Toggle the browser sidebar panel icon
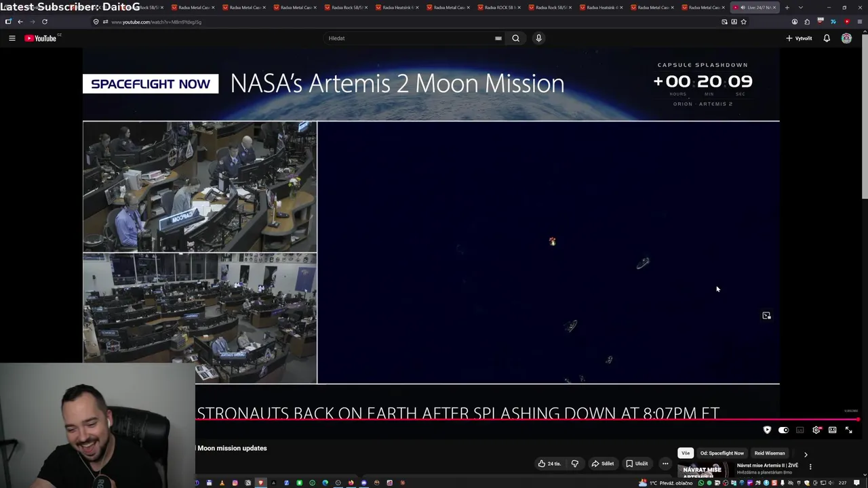The width and height of the screenshot is (868, 488). tap(8, 22)
